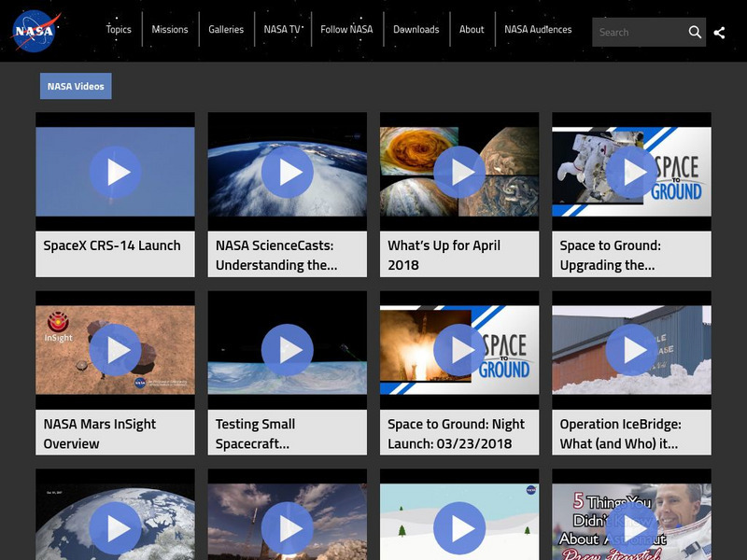Open the Missions menu
The width and height of the screenshot is (747, 560).
(172, 29)
